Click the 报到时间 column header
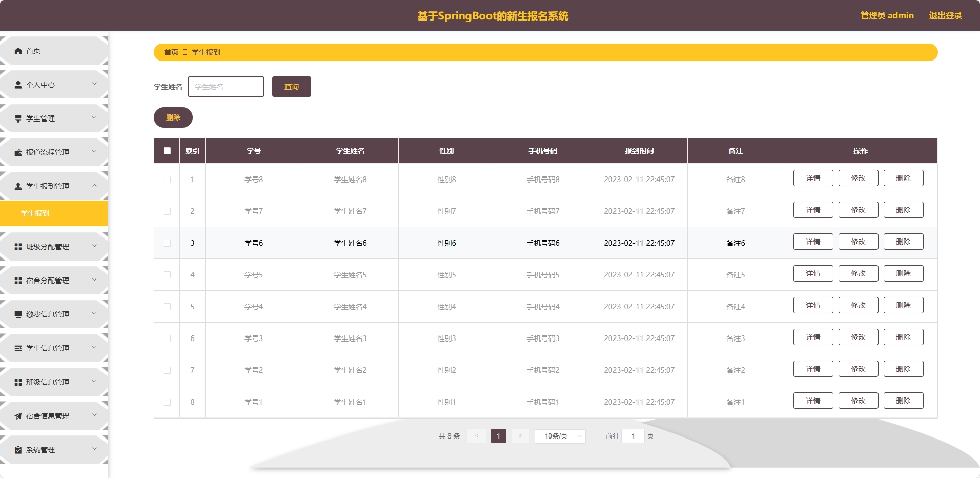The height and width of the screenshot is (478, 980). [x=639, y=151]
